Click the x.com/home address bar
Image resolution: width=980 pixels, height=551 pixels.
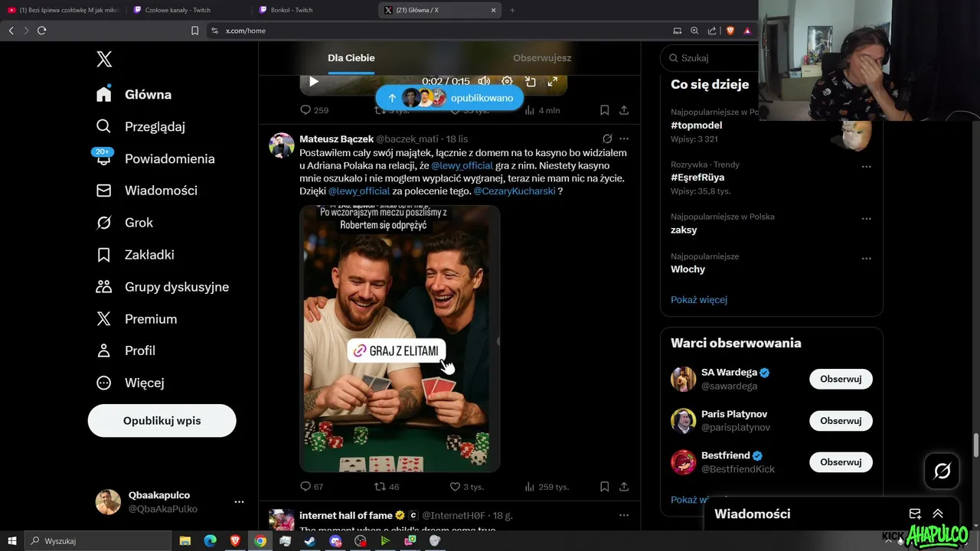(x=436, y=31)
